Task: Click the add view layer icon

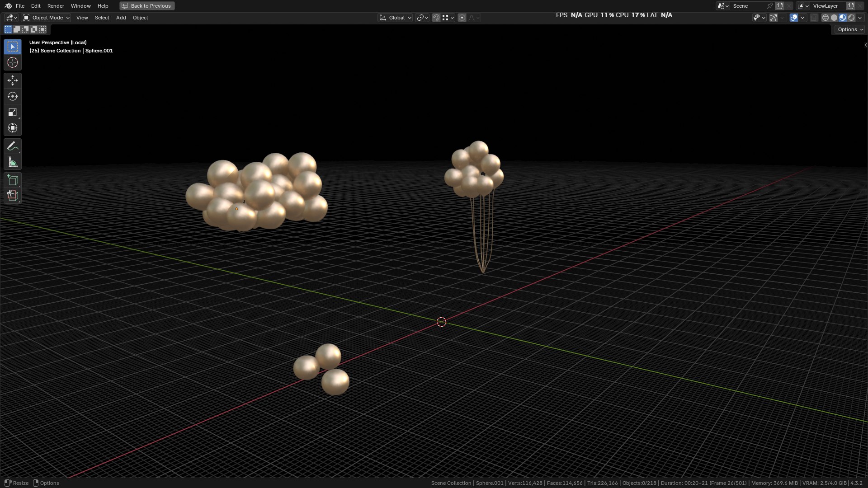Action: click(x=851, y=6)
